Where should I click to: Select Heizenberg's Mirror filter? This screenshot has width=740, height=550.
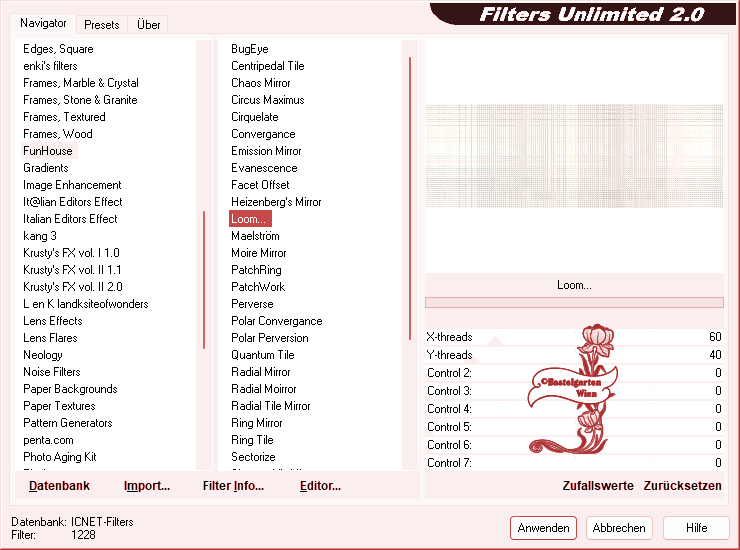(276, 202)
